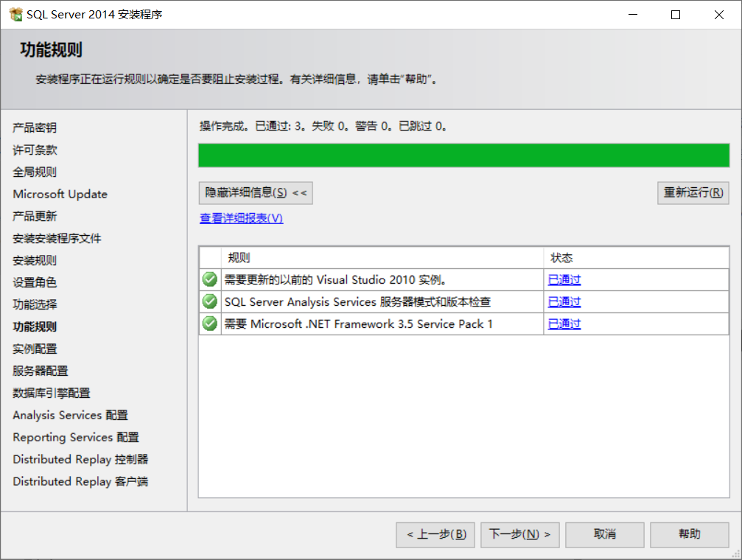Collapse details with 隐藏详细信息(S) button
742x560 pixels.
(x=256, y=193)
